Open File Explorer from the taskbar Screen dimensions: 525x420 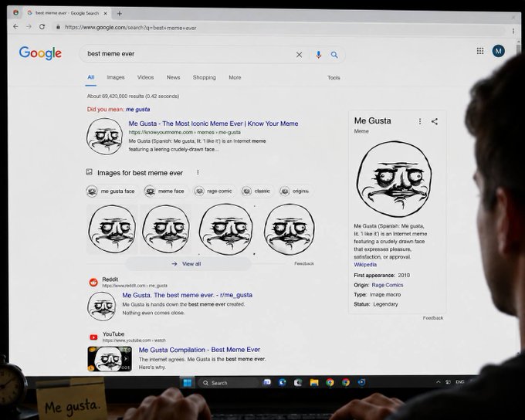314,382
